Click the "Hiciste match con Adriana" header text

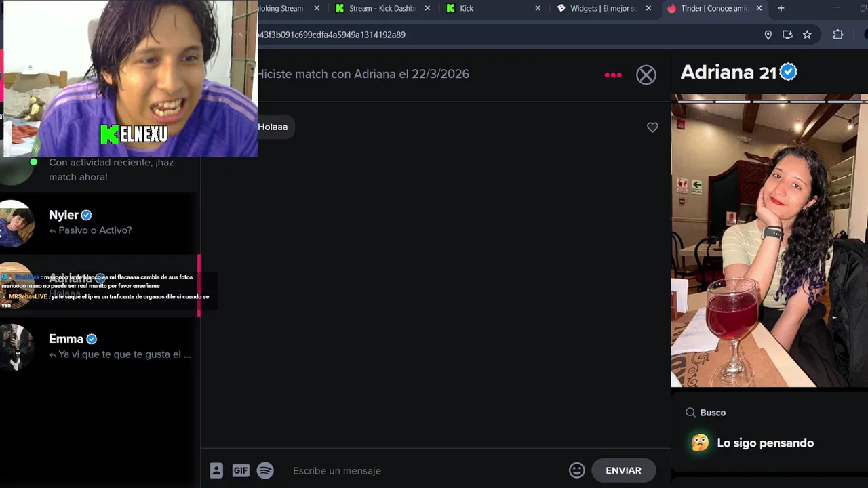tap(363, 74)
